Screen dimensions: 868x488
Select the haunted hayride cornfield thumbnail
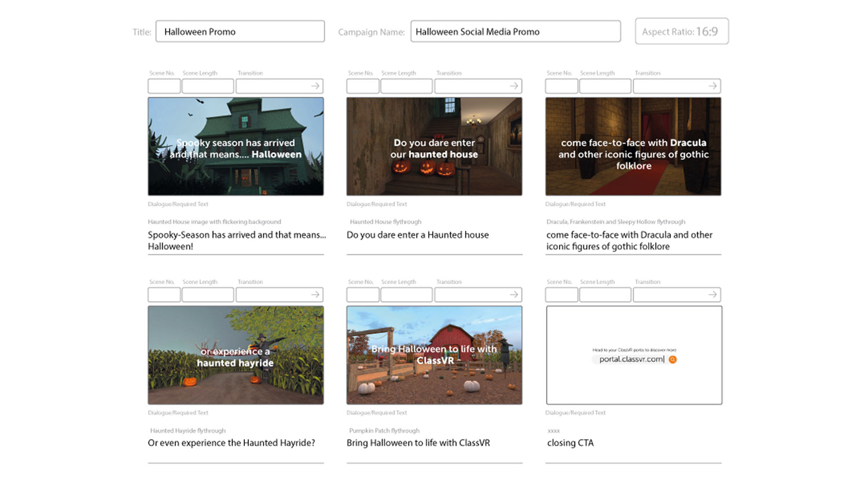pos(236,355)
